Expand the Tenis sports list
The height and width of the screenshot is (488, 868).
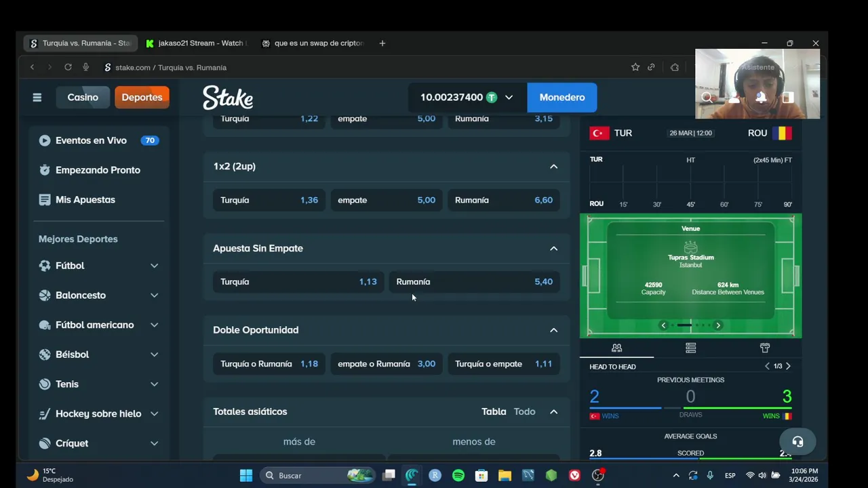coord(154,384)
